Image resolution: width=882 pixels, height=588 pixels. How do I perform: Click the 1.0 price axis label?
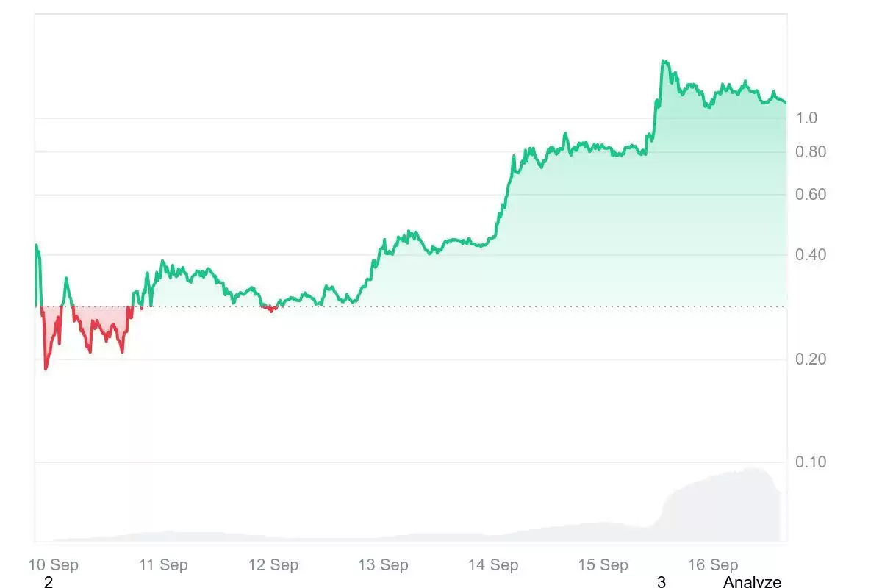point(807,118)
